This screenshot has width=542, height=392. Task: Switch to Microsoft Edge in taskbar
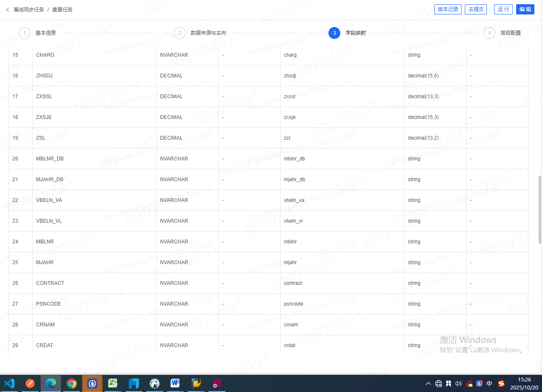51,384
